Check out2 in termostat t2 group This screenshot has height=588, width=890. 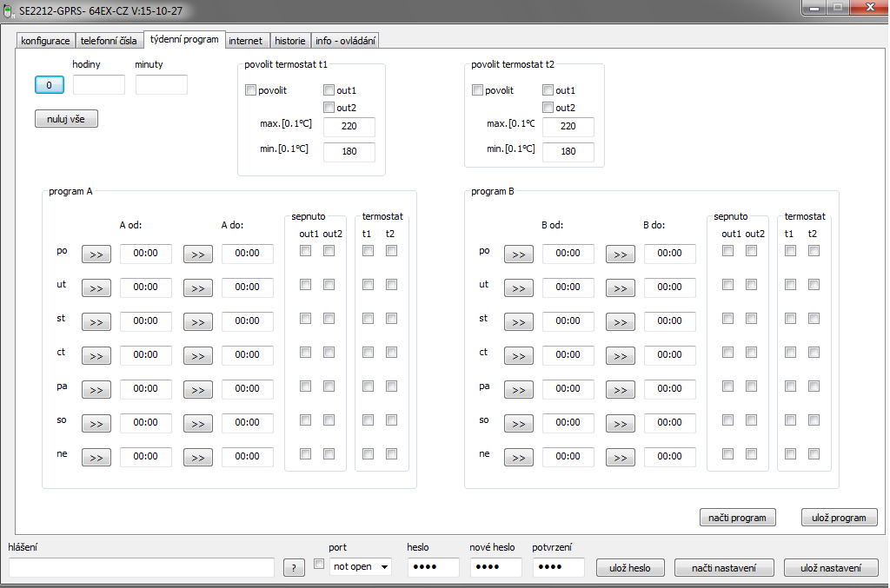[x=548, y=108]
